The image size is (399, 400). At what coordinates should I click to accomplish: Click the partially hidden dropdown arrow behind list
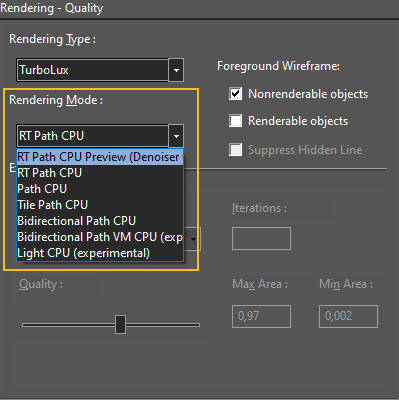coord(193,239)
